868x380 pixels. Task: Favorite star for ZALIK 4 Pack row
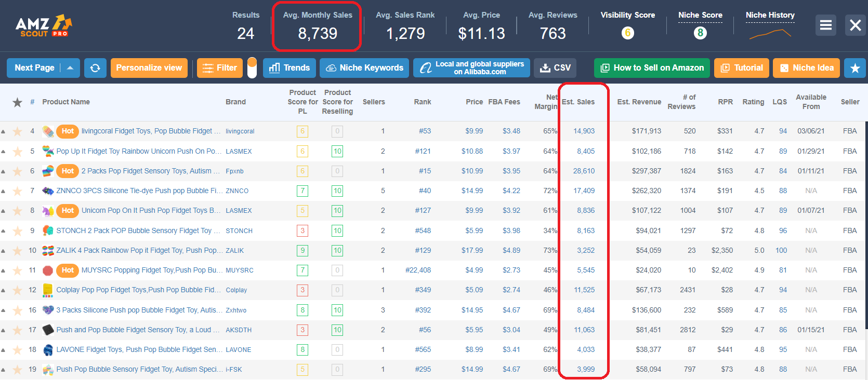pos(17,251)
